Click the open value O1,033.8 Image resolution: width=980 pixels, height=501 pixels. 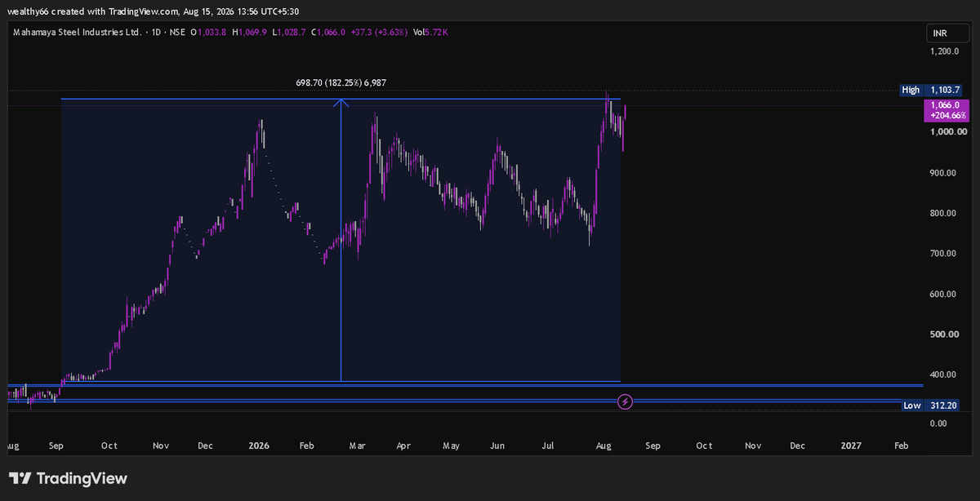click(210, 32)
